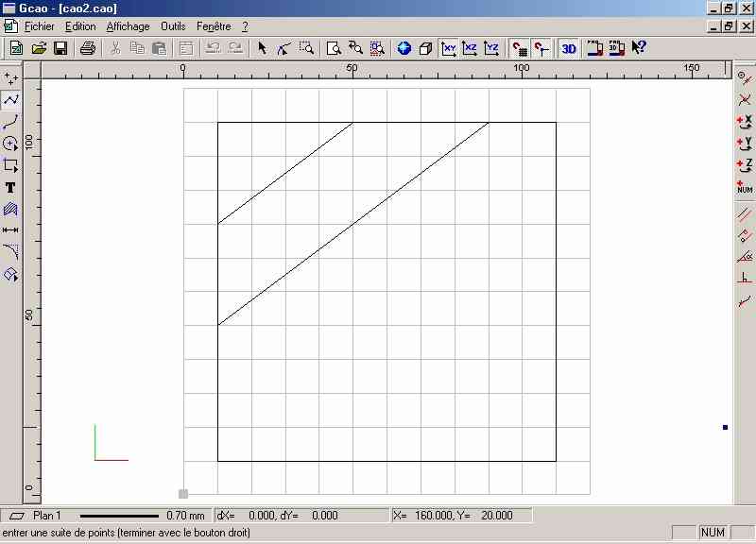Click the FAO 3D milling machine icon
Image resolution: width=756 pixels, height=544 pixels.
coord(617,48)
